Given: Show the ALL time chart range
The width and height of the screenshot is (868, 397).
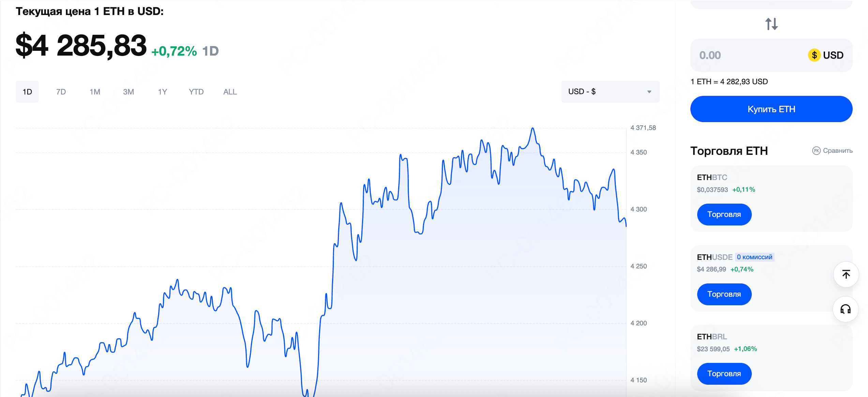Looking at the screenshot, I should [x=230, y=92].
